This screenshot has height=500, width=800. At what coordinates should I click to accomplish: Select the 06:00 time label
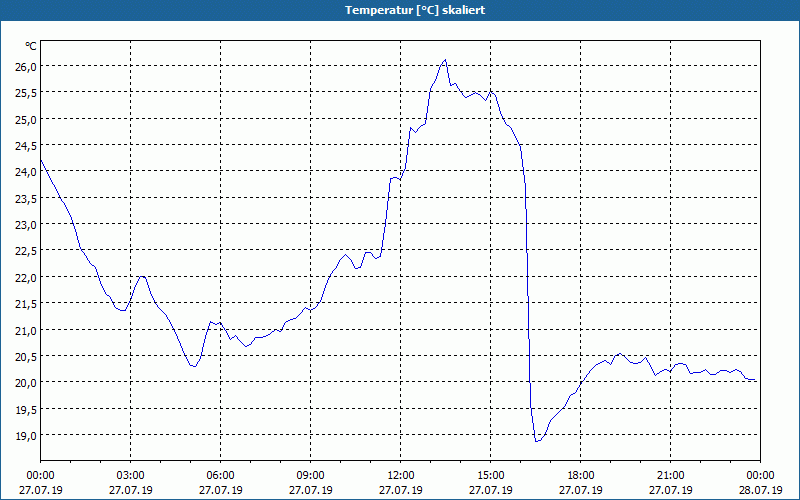pyautogui.click(x=220, y=476)
